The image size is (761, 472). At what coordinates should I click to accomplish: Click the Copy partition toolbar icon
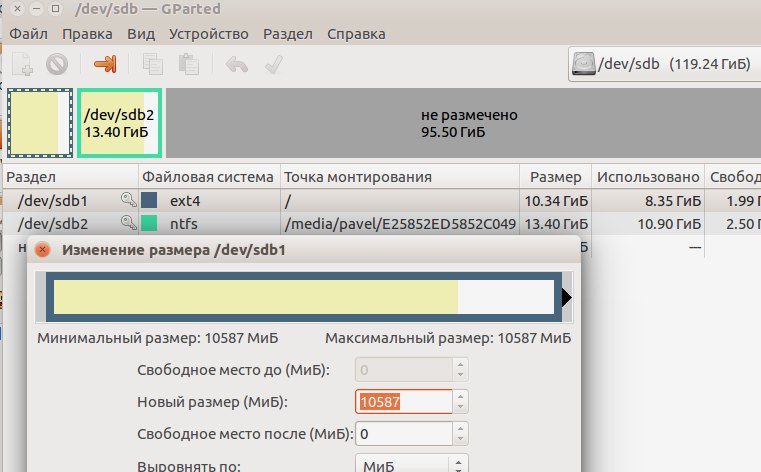click(x=153, y=65)
